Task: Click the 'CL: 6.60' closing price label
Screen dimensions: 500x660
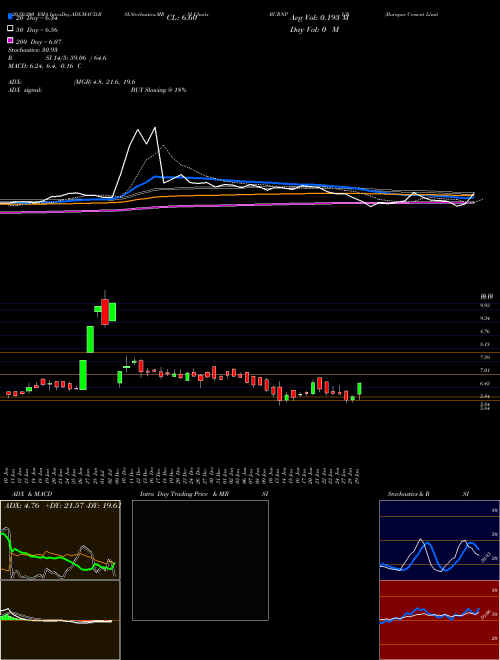Action: 182,18
